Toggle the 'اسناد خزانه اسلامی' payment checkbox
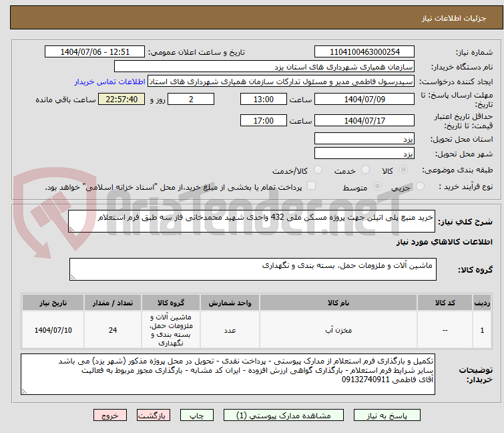This screenshot has width=504, height=433. click(x=311, y=186)
